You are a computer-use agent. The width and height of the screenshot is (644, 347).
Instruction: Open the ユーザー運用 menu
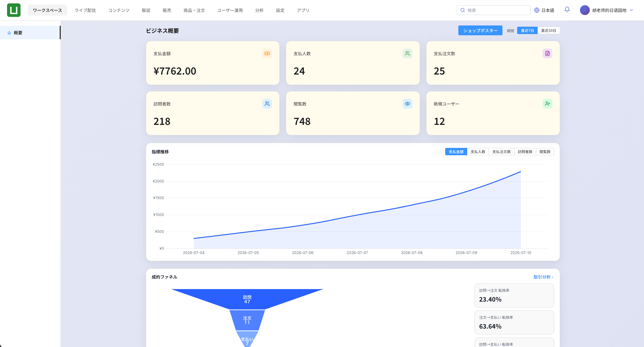(230, 10)
